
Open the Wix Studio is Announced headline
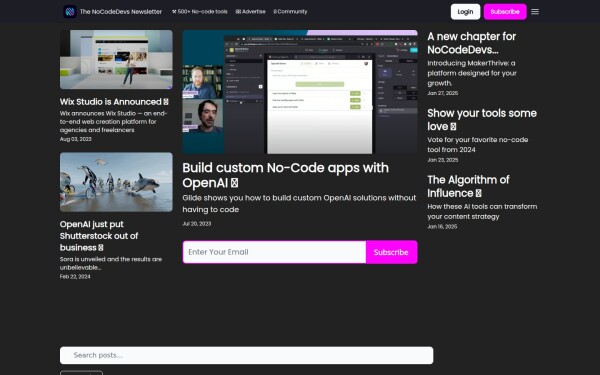pyautogui.click(x=114, y=102)
